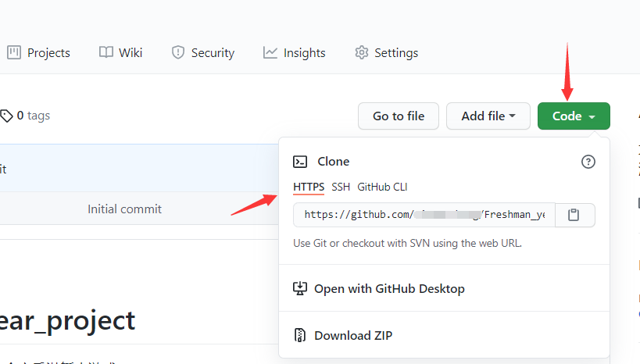Viewport: 640px width, 364px height.
Task: Click the Insights graph icon
Action: coord(270,52)
